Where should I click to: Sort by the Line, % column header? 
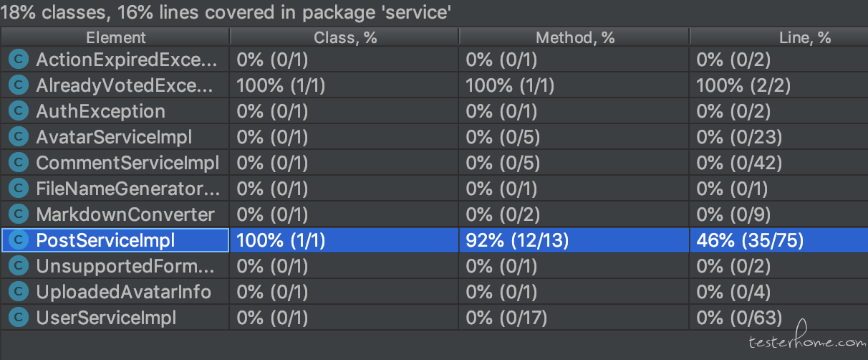779,37
